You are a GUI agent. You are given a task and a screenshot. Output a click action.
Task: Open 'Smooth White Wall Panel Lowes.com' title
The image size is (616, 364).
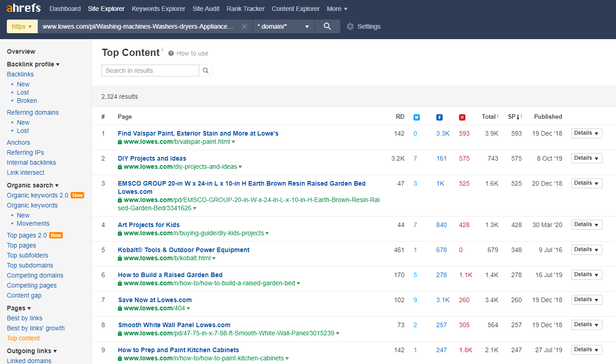pos(174,325)
